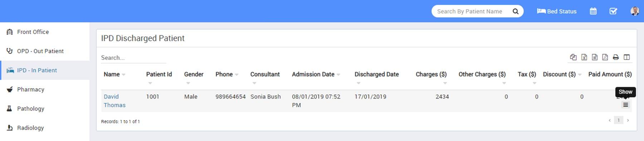
Task: Open the calendar icon in header
Action: point(593,11)
